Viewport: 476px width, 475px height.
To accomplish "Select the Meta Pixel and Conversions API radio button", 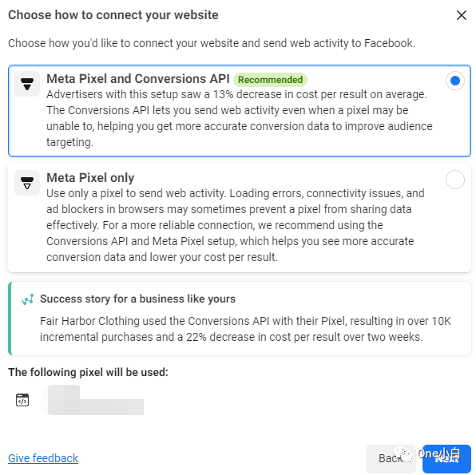I will tap(454, 81).
